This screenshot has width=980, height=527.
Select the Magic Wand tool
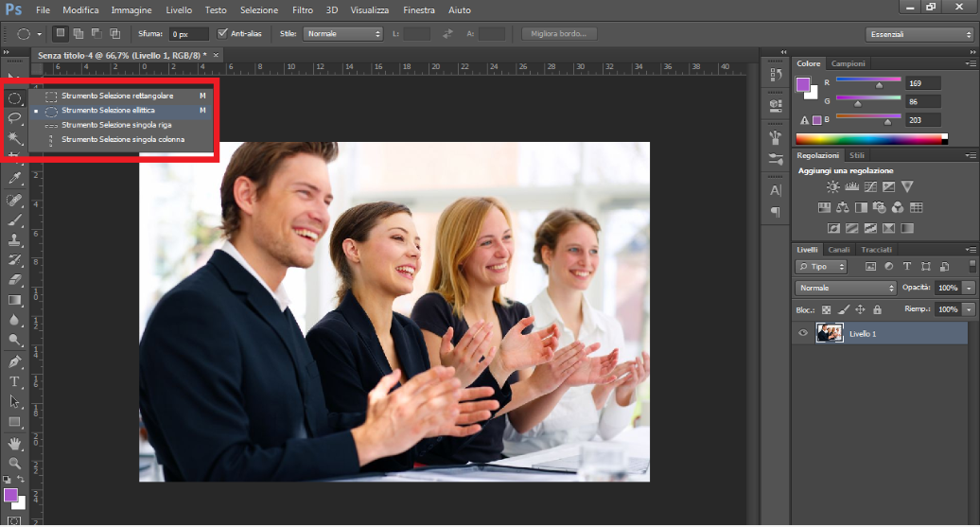coord(14,137)
